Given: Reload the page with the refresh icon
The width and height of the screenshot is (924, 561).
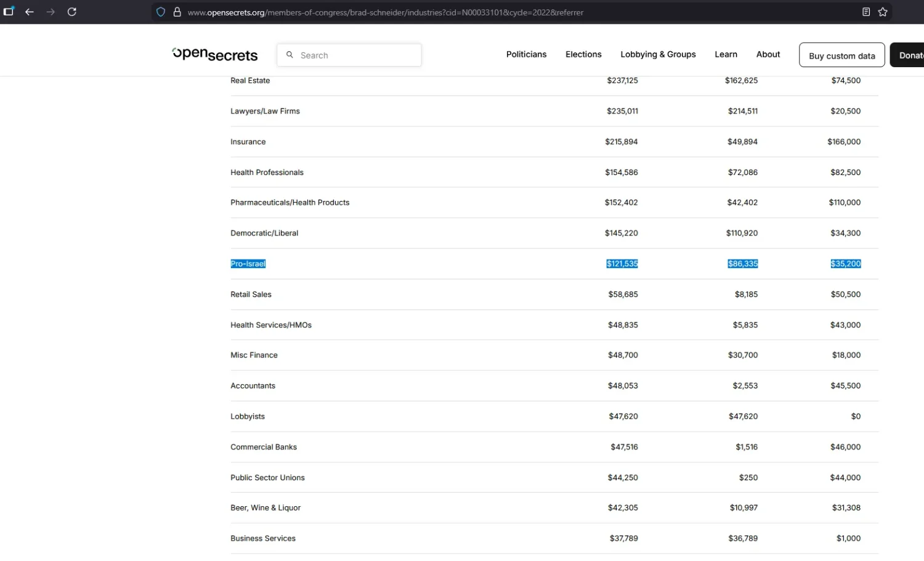Looking at the screenshot, I should [x=72, y=12].
